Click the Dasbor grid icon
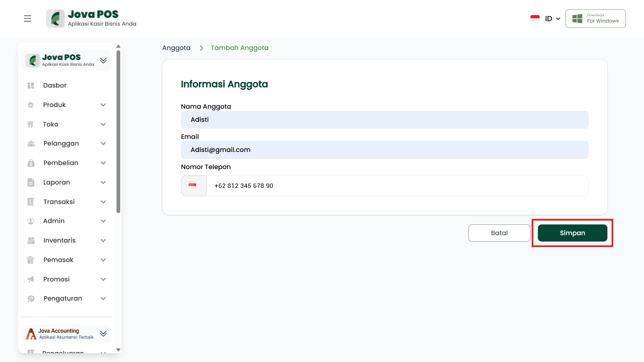The width and height of the screenshot is (644, 362). pos(31,86)
